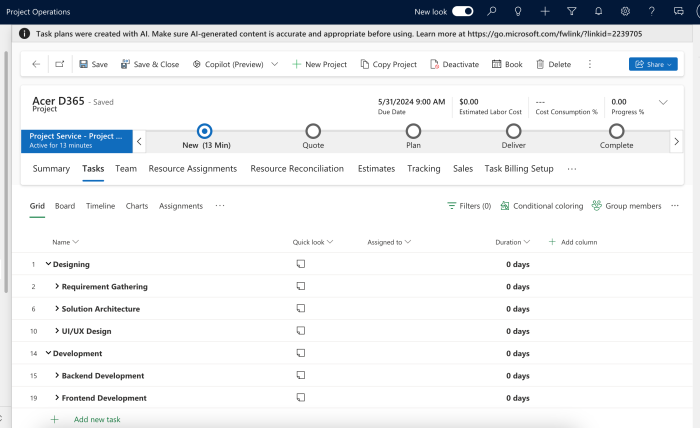Screen dimensions: 700x428
Task: Open Copilot (Preview)
Action: (228, 64)
